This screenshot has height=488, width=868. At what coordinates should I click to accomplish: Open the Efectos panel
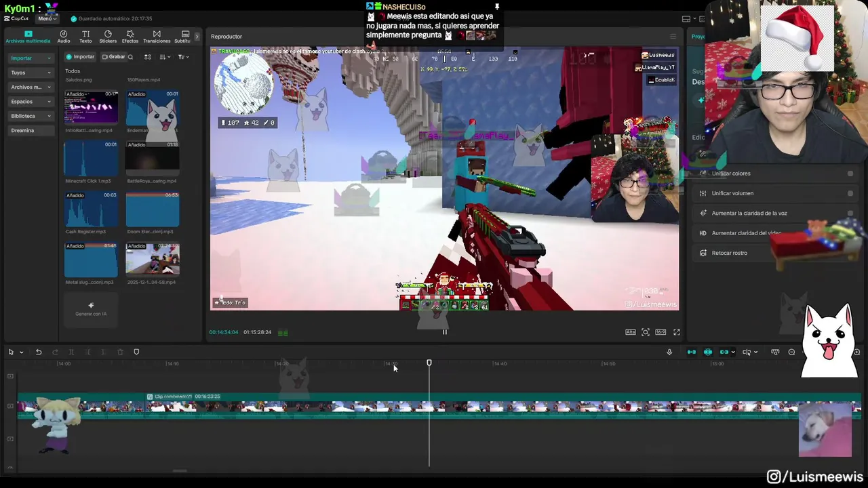point(130,37)
